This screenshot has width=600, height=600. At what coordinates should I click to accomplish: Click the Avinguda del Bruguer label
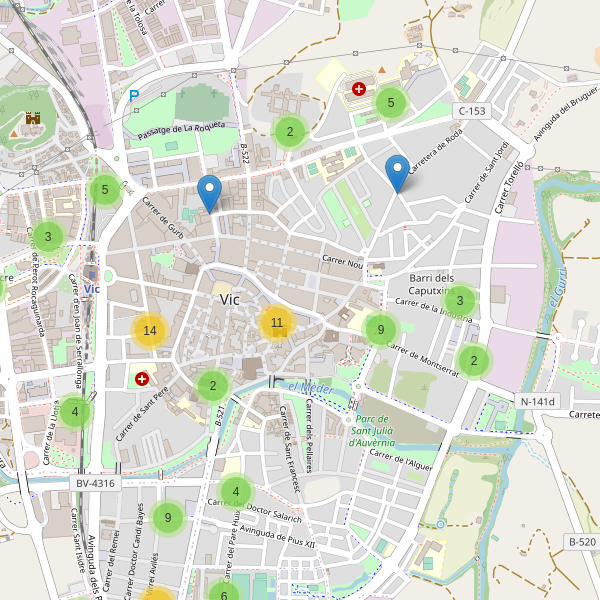(566, 114)
